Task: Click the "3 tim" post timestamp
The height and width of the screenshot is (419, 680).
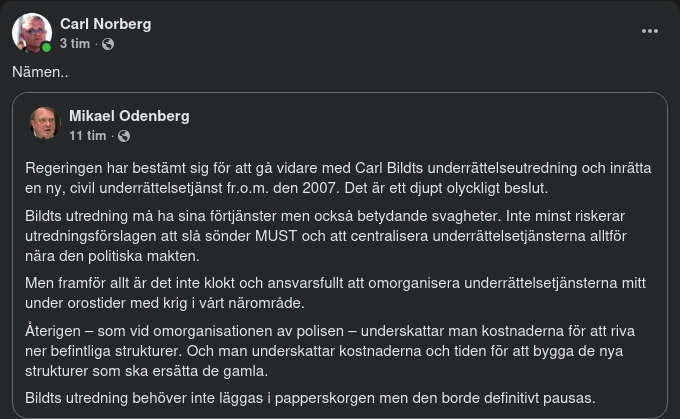Action: (x=75, y=44)
